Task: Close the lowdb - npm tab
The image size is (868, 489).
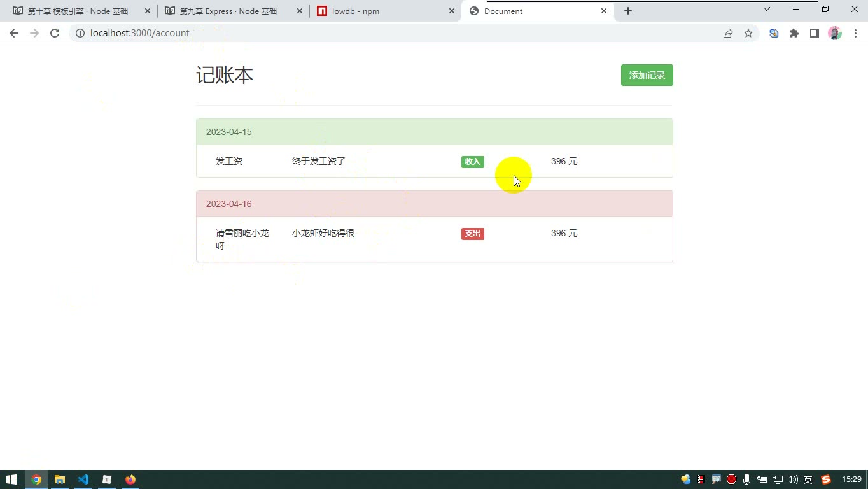Action: [x=452, y=11]
